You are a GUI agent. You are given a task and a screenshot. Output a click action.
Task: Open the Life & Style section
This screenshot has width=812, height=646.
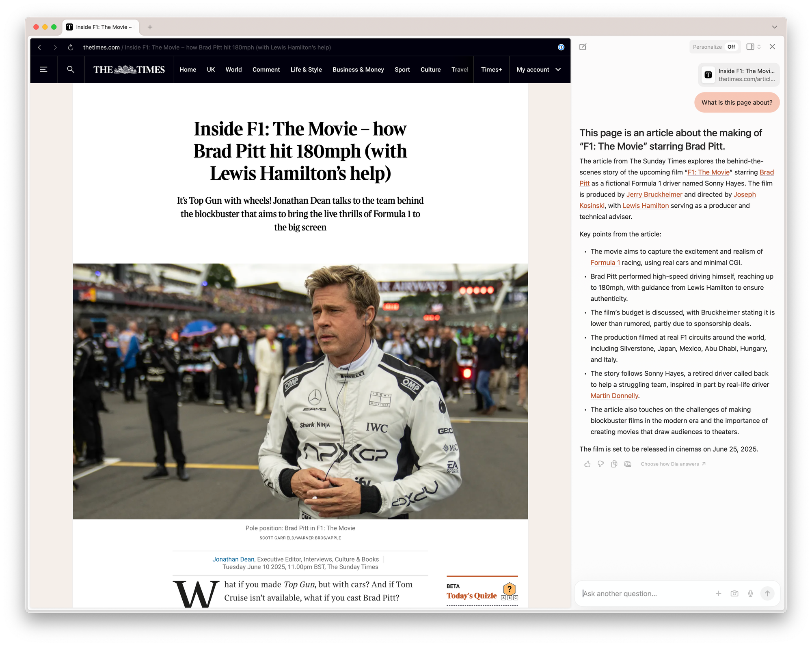pyautogui.click(x=306, y=70)
